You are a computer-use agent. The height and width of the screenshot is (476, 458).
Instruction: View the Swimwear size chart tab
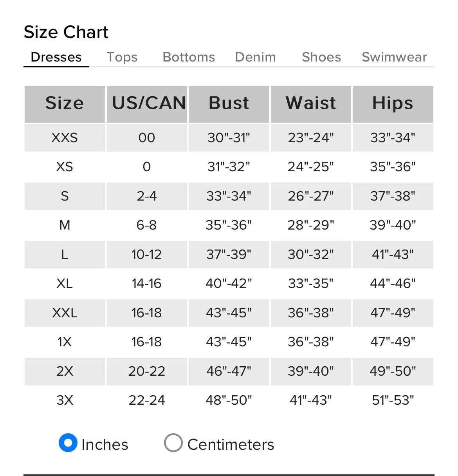(394, 57)
